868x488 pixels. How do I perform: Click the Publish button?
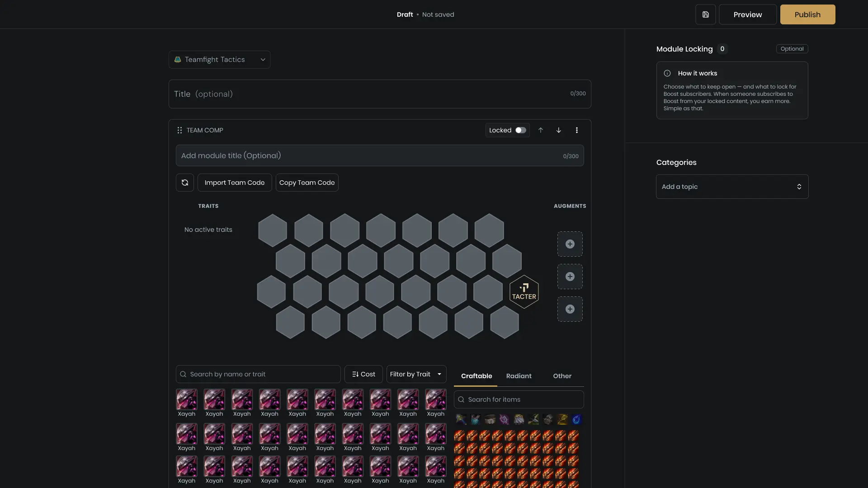click(807, 14)
